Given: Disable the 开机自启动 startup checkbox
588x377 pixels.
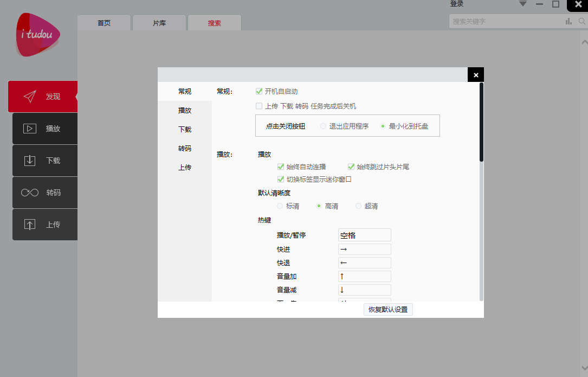Looking at the screenshot, I should (259, 91).
